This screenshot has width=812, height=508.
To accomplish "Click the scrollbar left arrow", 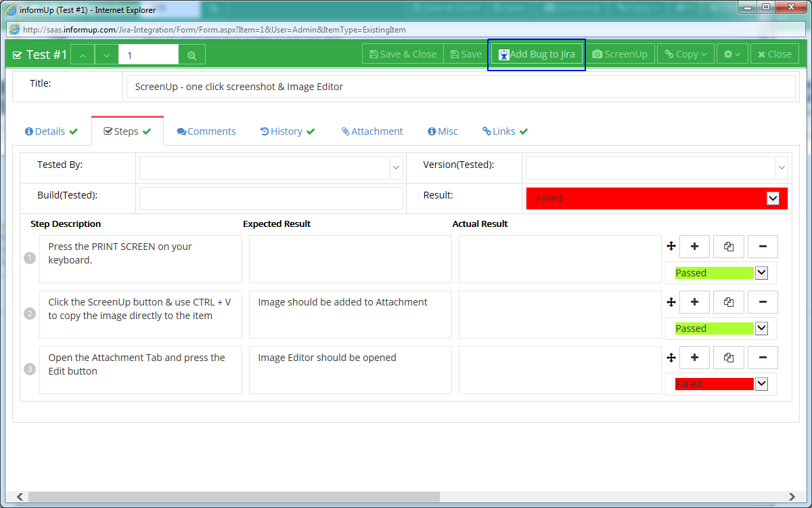I will pyautogui.click(x=20, y=497).
